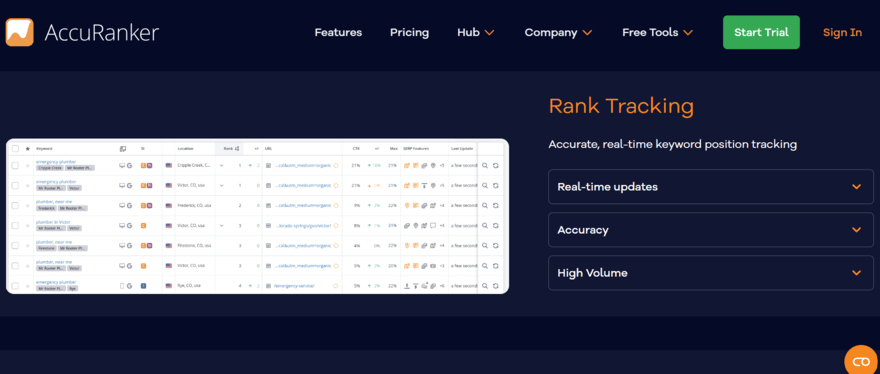Expand rank chevron in Cripple Creek row
This screenshot has width=880, height=374.
click(x=222, y=166)
